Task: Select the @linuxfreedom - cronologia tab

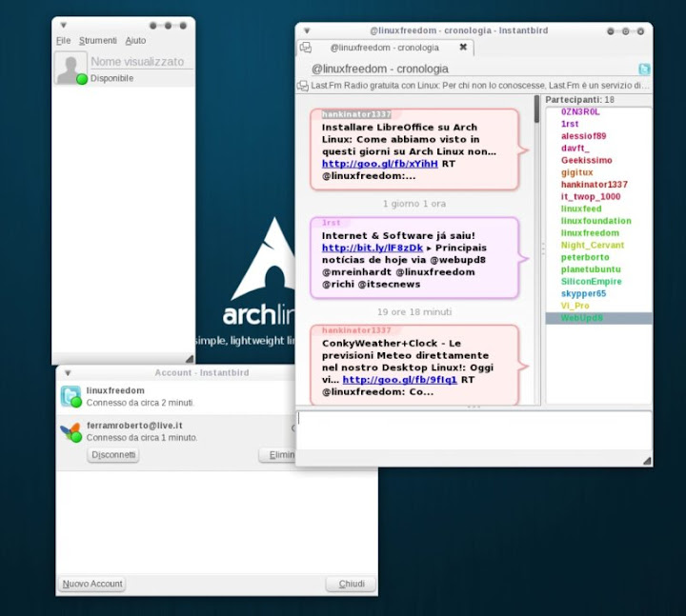Action: pyautogui.click(x=385, y=48)
